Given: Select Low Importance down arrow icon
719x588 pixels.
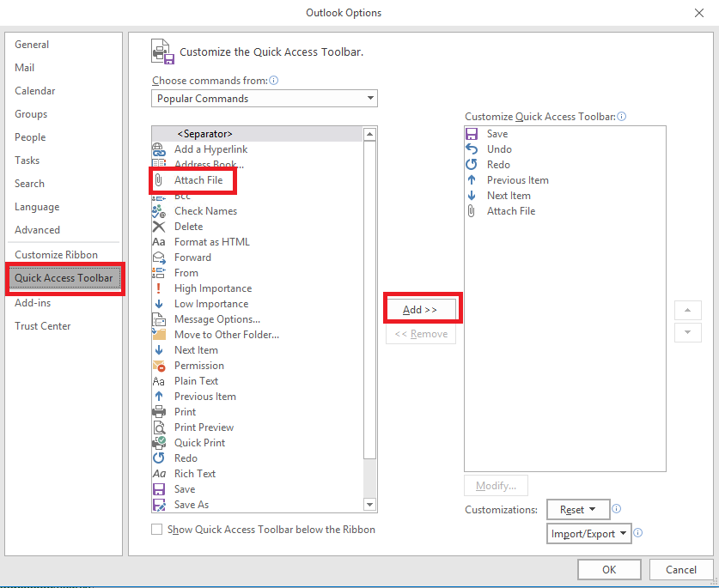Looking at the screenshot, I should 159,304.
